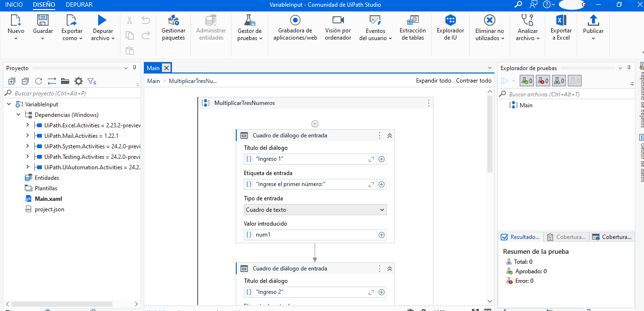The height and width of the screenshot is (311, 644).
Task: Expand UiPath.Testing.Activities dependency
Action: coord(27,157)
